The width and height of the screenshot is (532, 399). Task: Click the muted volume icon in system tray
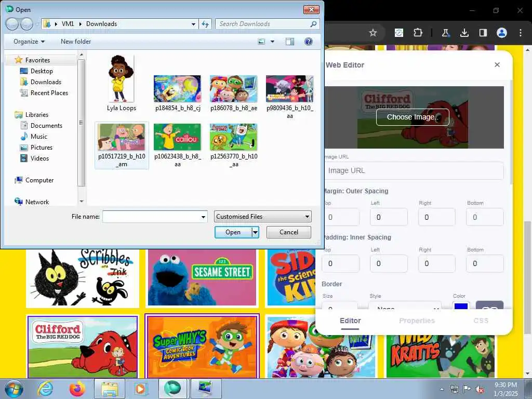pos(480,389)
